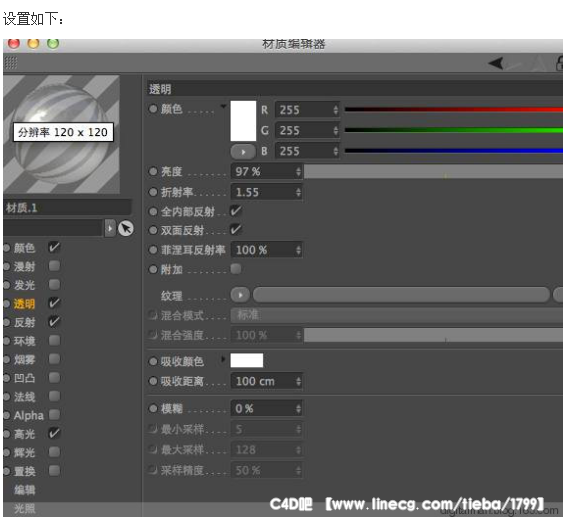Click the 折射率 stepper arrows
570x521 pixels.
tap(298, 192)
